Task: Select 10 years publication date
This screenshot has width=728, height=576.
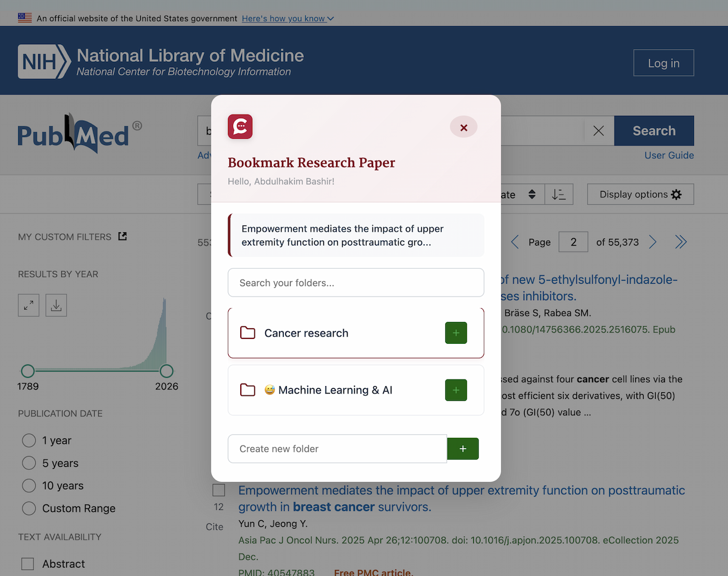Action: (x=29, y=486)
